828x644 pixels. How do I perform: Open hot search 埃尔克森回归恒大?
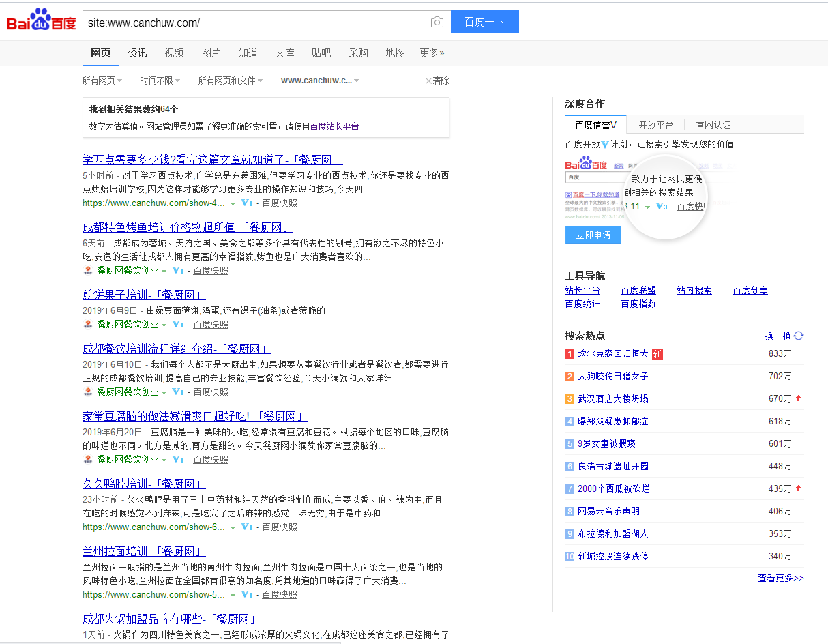[613, 354]
